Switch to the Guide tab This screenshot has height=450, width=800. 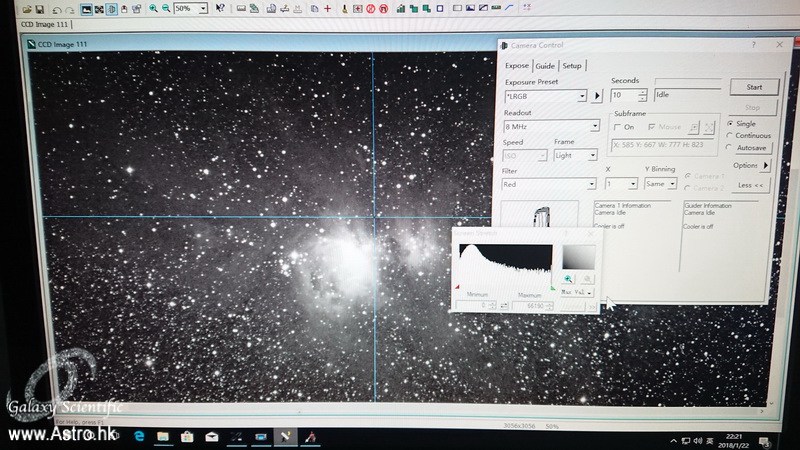[x=544, y=66]
